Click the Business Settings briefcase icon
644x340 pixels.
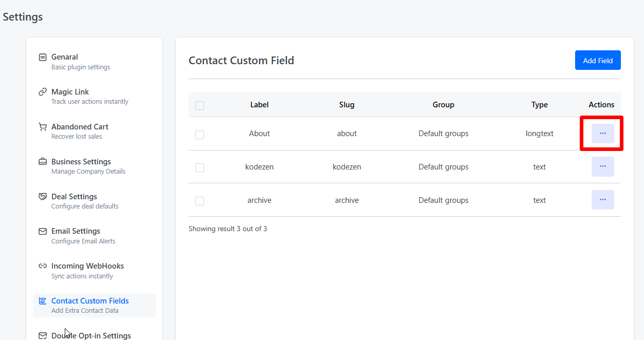43,162
